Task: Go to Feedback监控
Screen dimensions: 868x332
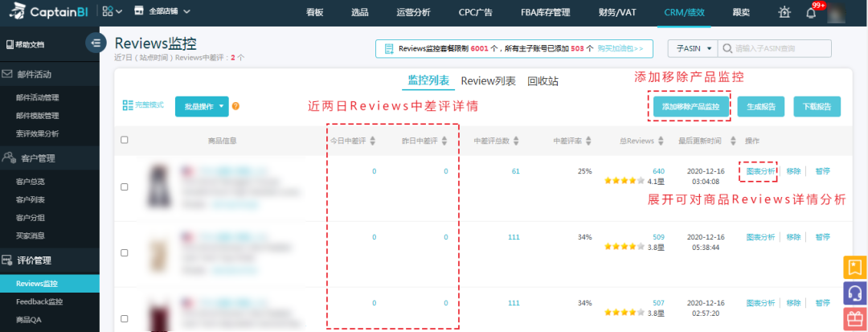Action: (x=39, y=301)
